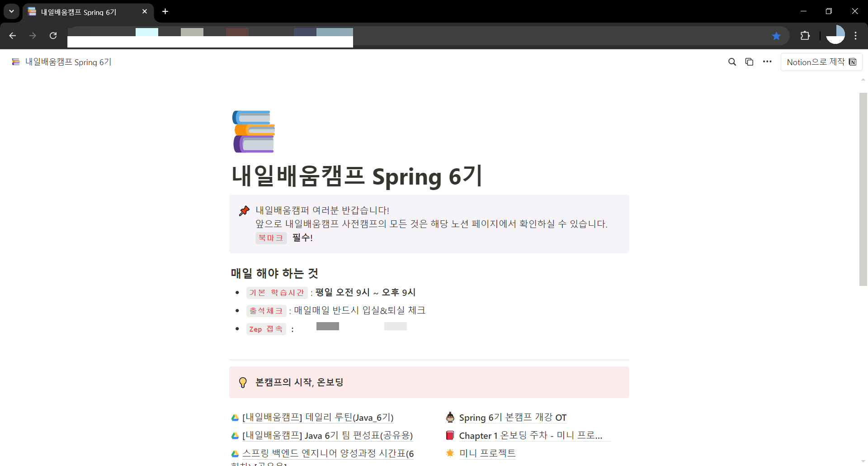Restore down the browser window
The height and width of the screenshot is (466, 868).
[x=829, y=11]
